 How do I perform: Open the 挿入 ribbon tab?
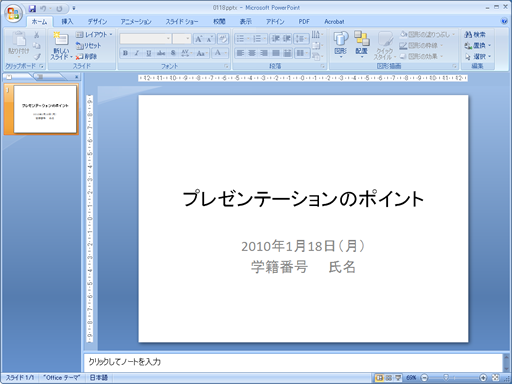67,22
